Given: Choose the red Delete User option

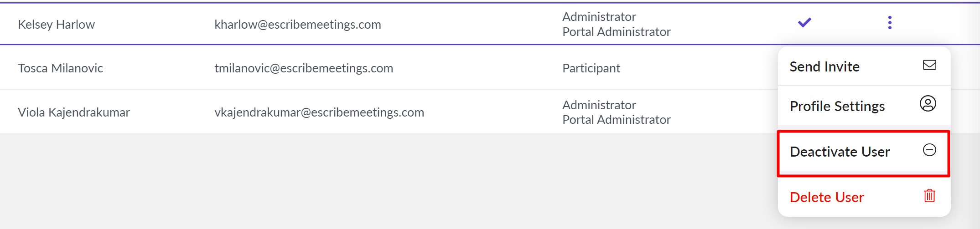Looking at the screenshot, I should (x=826, y=197).
